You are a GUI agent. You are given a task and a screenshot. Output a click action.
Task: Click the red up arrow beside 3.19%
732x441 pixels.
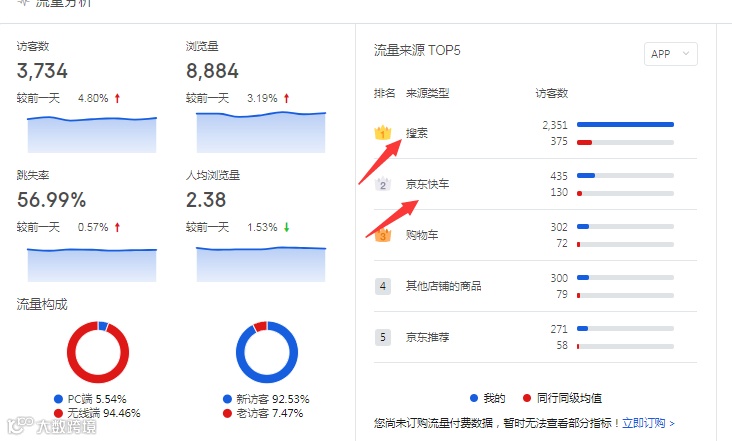286,98
